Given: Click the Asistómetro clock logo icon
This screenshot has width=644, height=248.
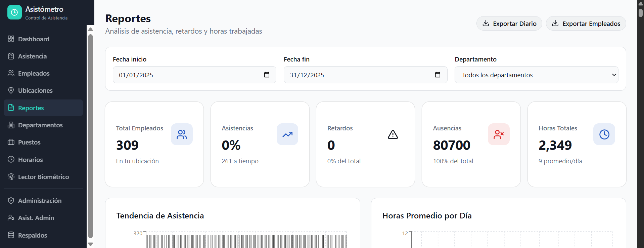Looking at the screenshot, I should click(x=14, y=12).
